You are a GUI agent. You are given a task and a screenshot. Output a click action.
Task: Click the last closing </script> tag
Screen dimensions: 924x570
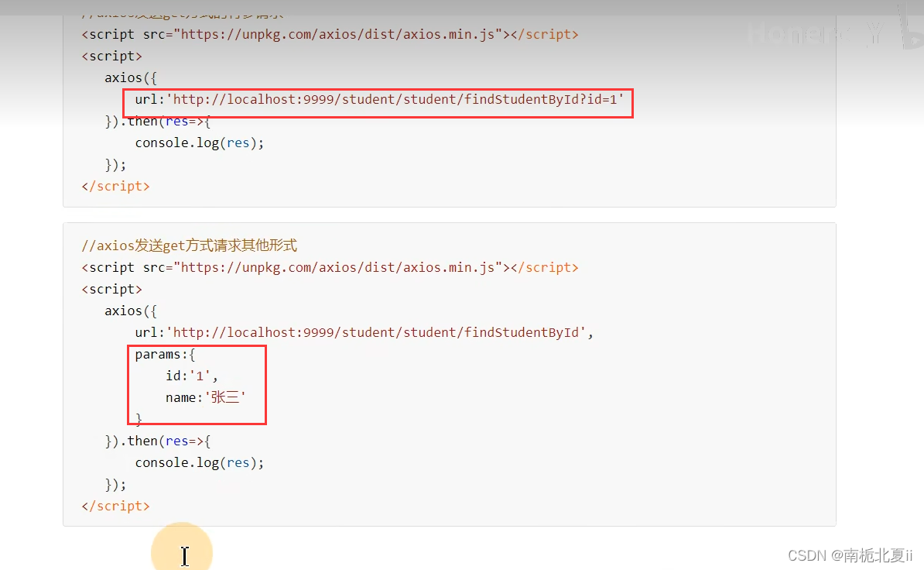click(115, 506)
